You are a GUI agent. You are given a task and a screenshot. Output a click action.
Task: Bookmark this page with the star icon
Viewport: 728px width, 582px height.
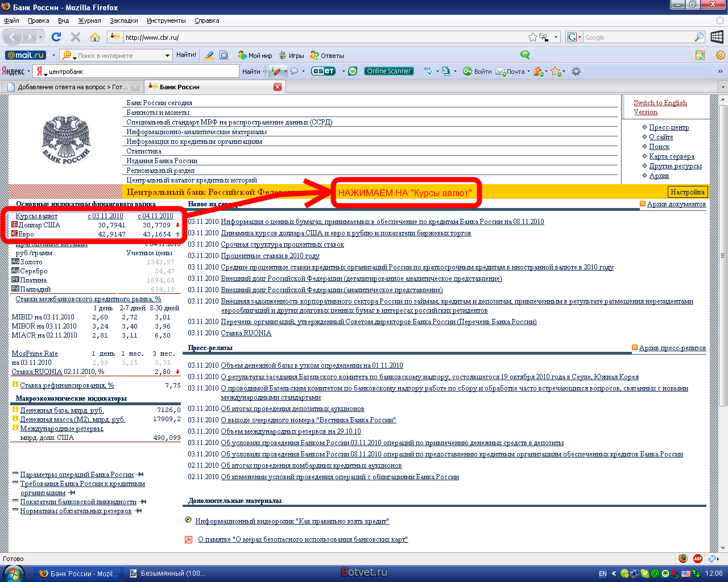point(533,37)
